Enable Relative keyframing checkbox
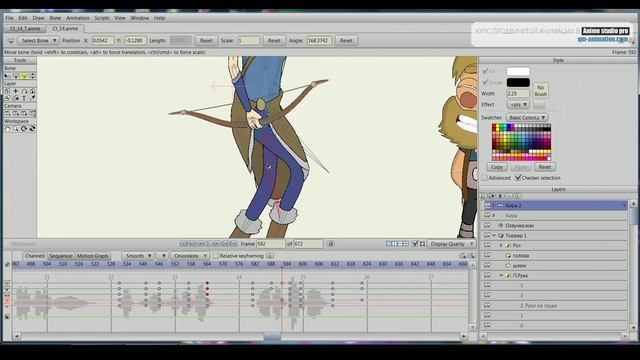This screenshot has width=640, height=360. pyautogui.click(x=215, y=256)
